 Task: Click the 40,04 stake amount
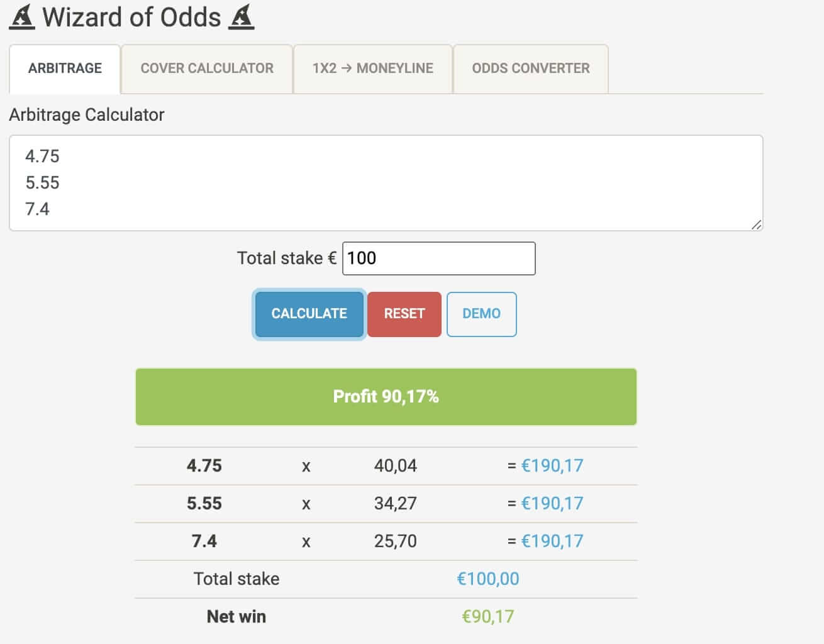pyautogui.click(x=396, y=466)
